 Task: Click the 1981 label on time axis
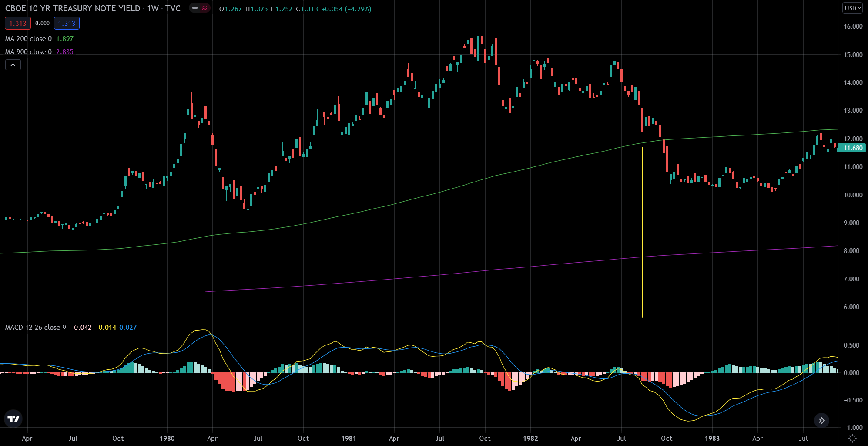pos(349,439)
